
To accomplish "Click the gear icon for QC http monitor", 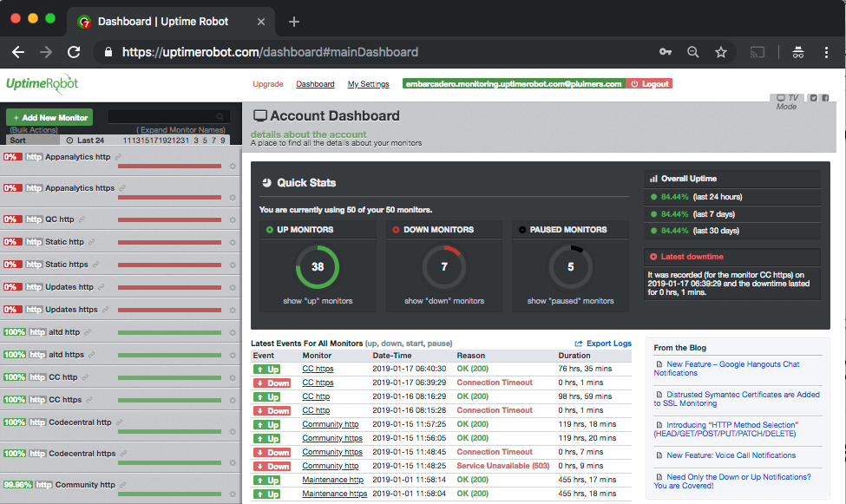I will point(233,221).
